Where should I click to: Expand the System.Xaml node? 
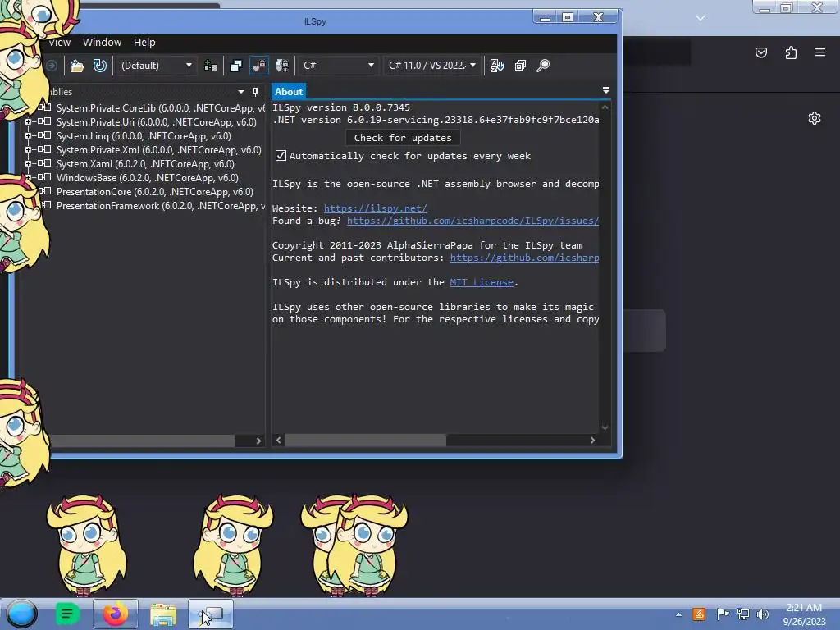point(28,164)
